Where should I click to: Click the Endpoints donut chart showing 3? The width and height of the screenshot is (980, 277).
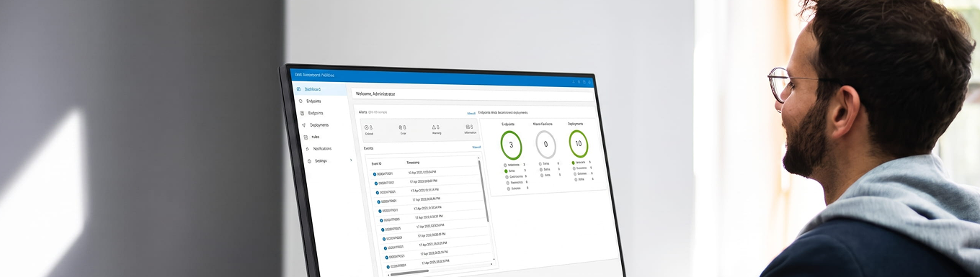click(x=511, y=145)
